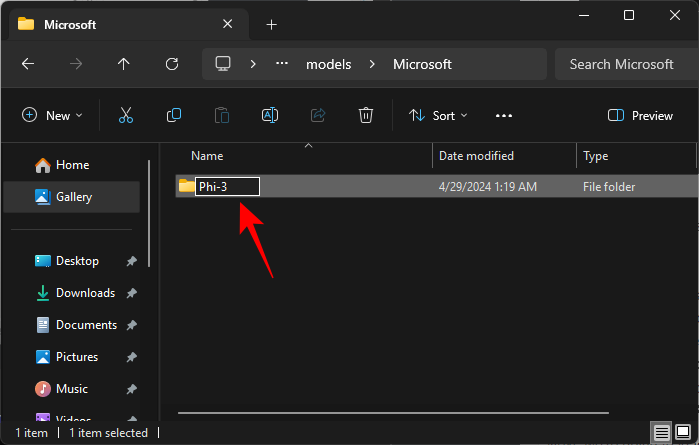Unpin Desktop using its pin icon
Screen dimensions: 699x445
(132, 261)
